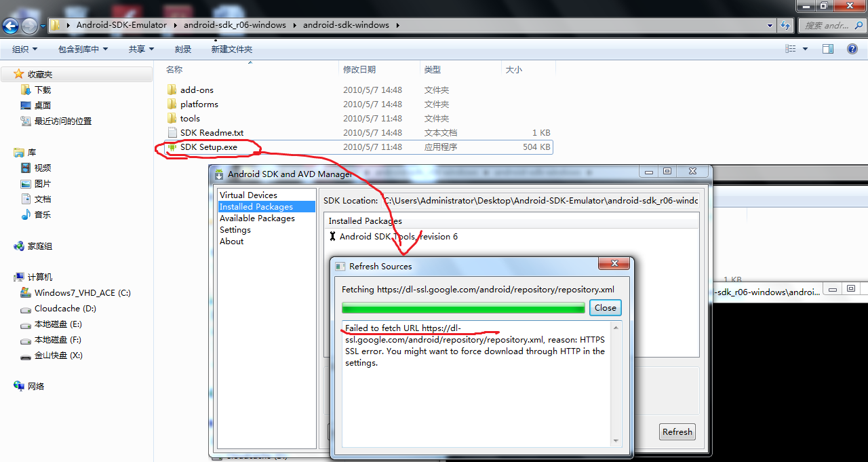Click the 新建文件夹 (New folder) button

tap(232, 49)
